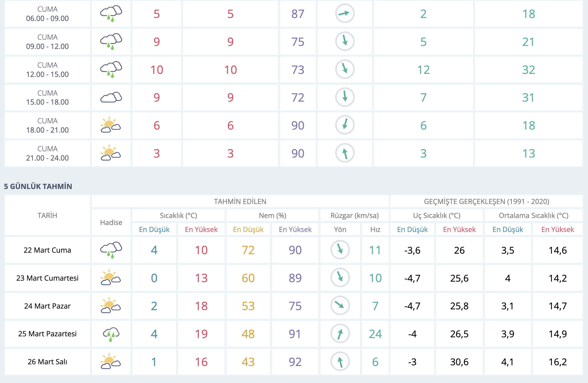This screenshot has width=588, height=383.
Task: Click wind direction icon for 24 Mart Pazar
Action: 340,306
